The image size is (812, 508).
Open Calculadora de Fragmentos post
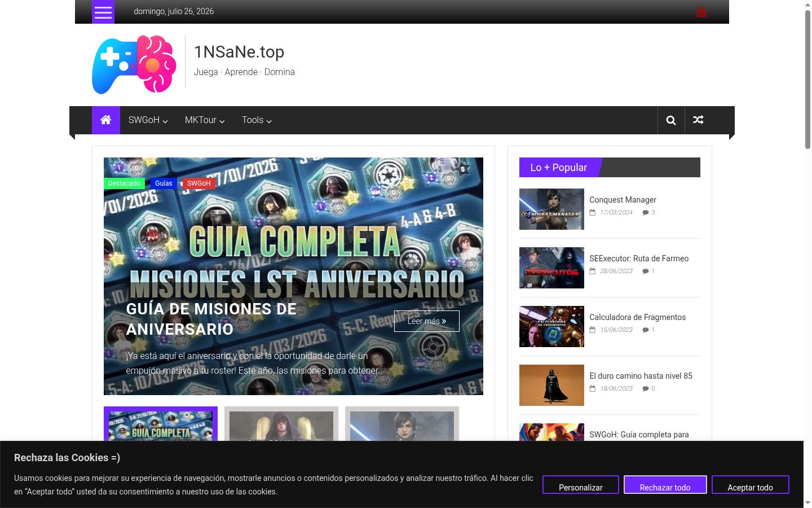point(638,317)
